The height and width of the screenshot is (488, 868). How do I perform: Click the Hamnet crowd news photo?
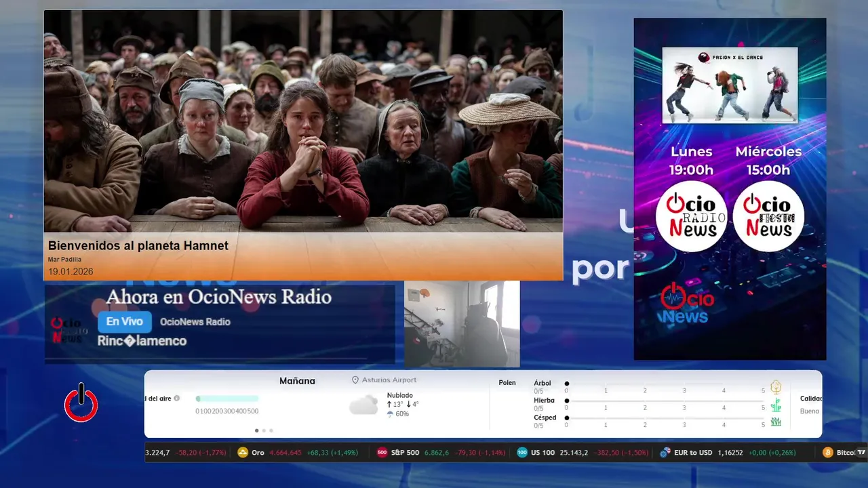303,121
